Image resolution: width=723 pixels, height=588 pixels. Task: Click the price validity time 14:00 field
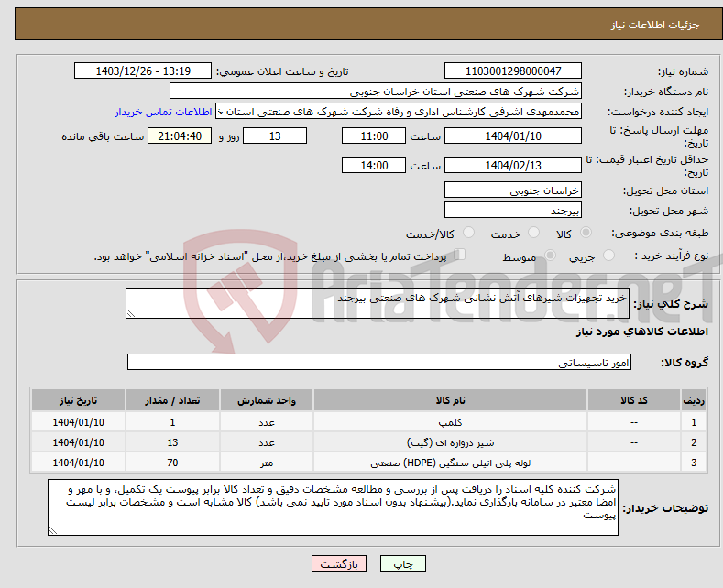(x=374, y=165)
